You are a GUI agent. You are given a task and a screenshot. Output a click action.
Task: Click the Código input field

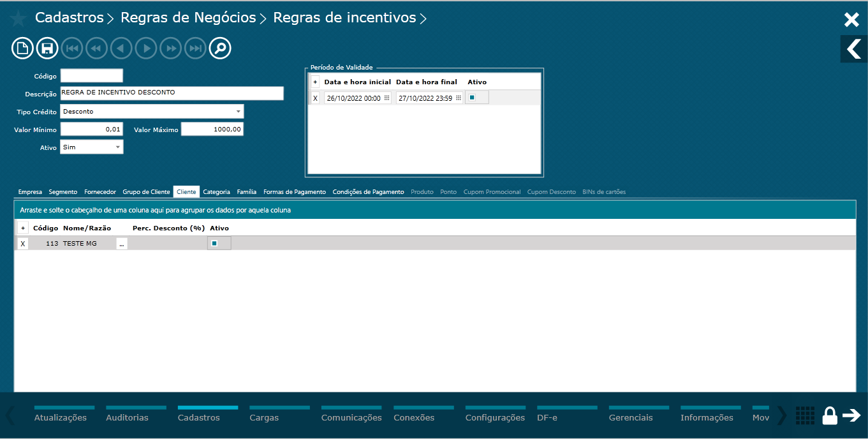pos(92,76)
